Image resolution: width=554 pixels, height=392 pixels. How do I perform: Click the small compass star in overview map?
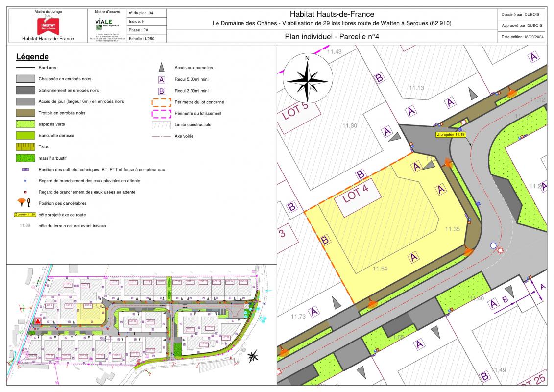coord(253,357)
